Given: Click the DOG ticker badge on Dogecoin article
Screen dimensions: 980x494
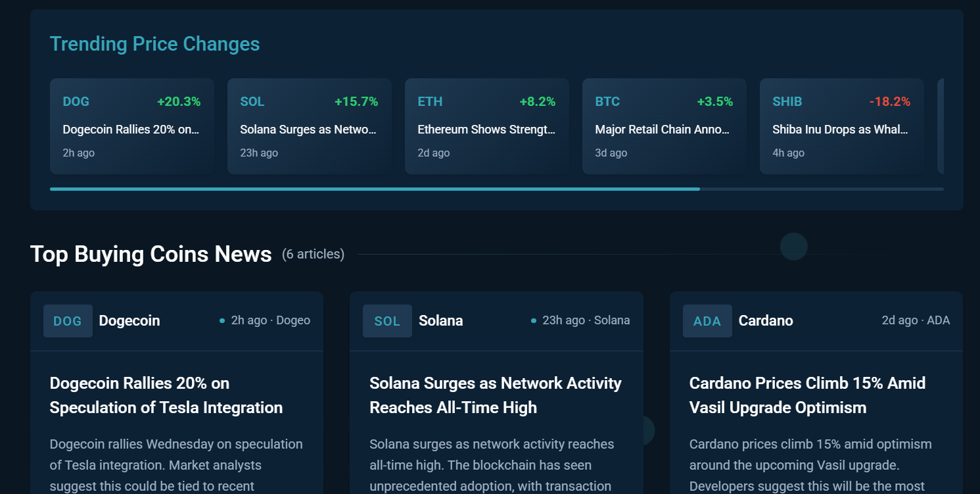Looking at the screenshot, I should [68, 321].
